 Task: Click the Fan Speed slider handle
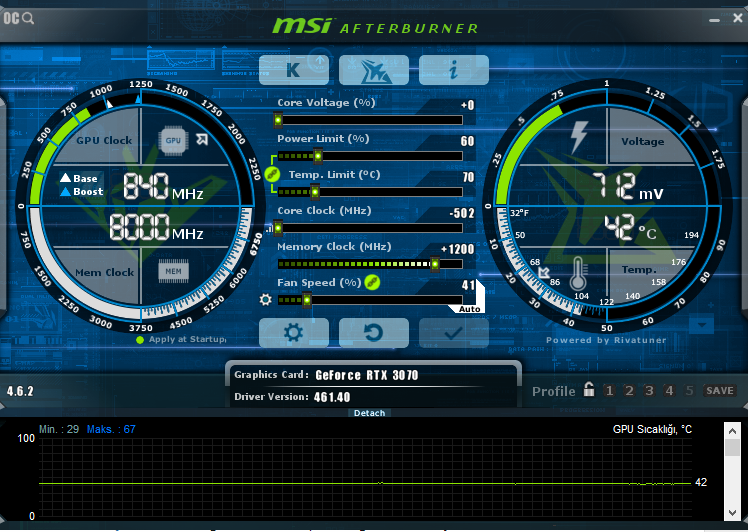[x=307, y=300]
